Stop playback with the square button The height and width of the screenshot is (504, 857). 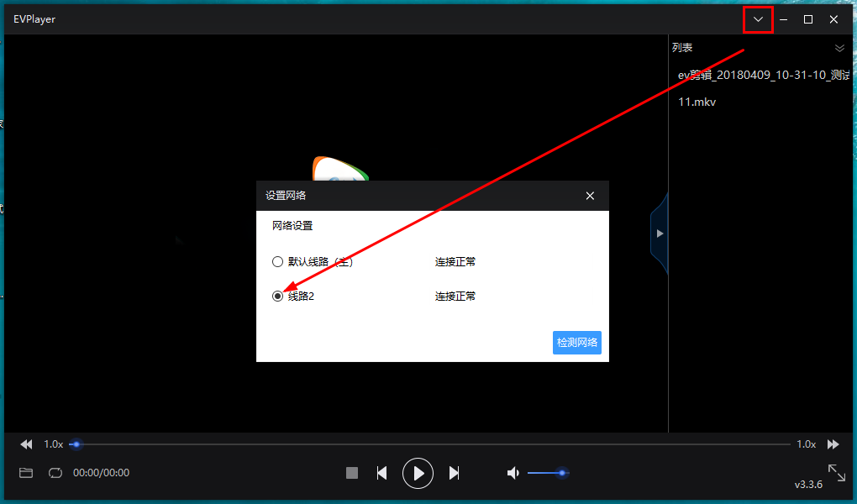coord(352,473)
